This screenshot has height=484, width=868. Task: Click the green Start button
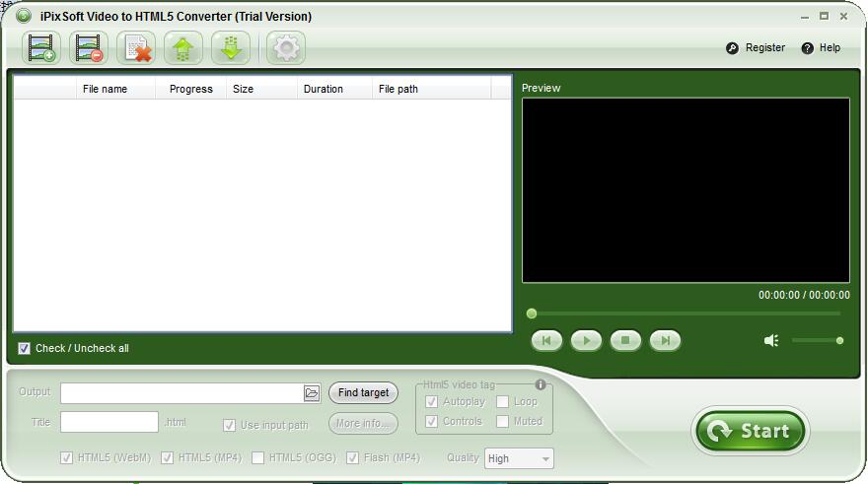[x=750, y=431]
